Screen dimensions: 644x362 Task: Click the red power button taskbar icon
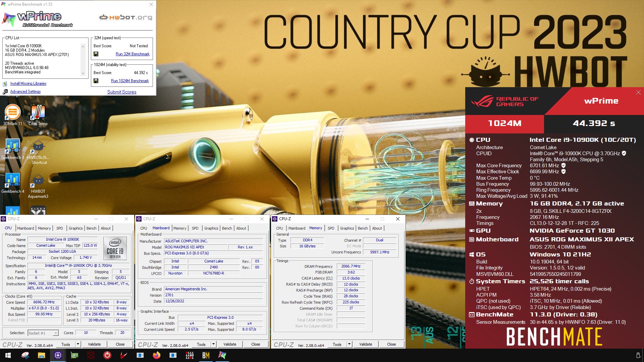(107, 355)
